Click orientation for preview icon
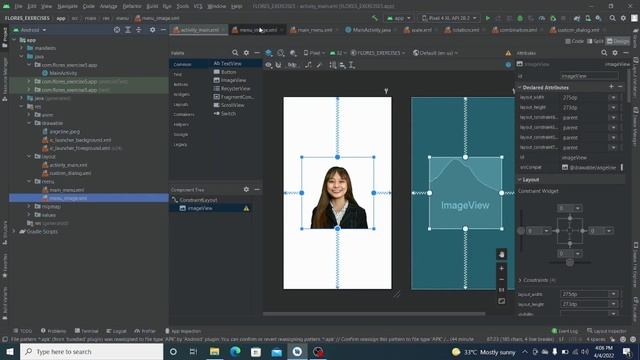This screenshot has width=640, height=360. 281,53
